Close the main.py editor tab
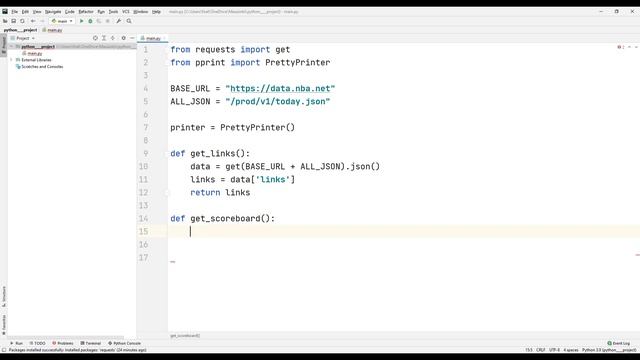This screenshot has width=640, height=360. (164, 38)
